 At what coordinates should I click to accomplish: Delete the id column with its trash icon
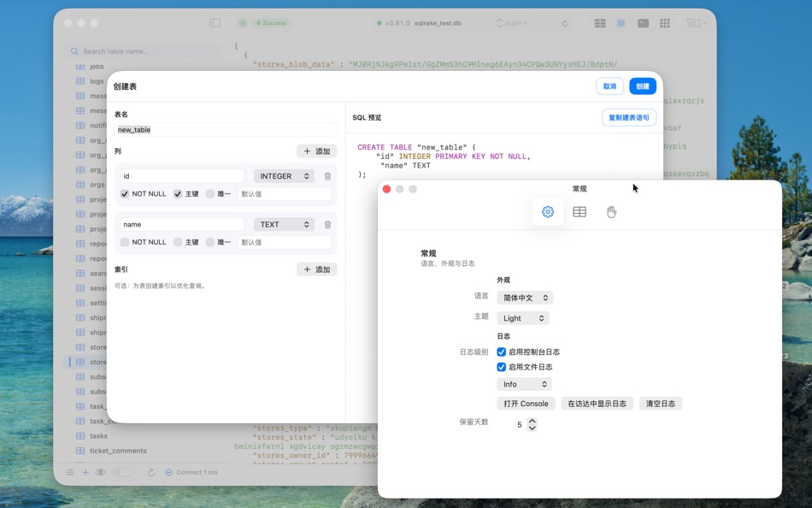coord(327,176)
